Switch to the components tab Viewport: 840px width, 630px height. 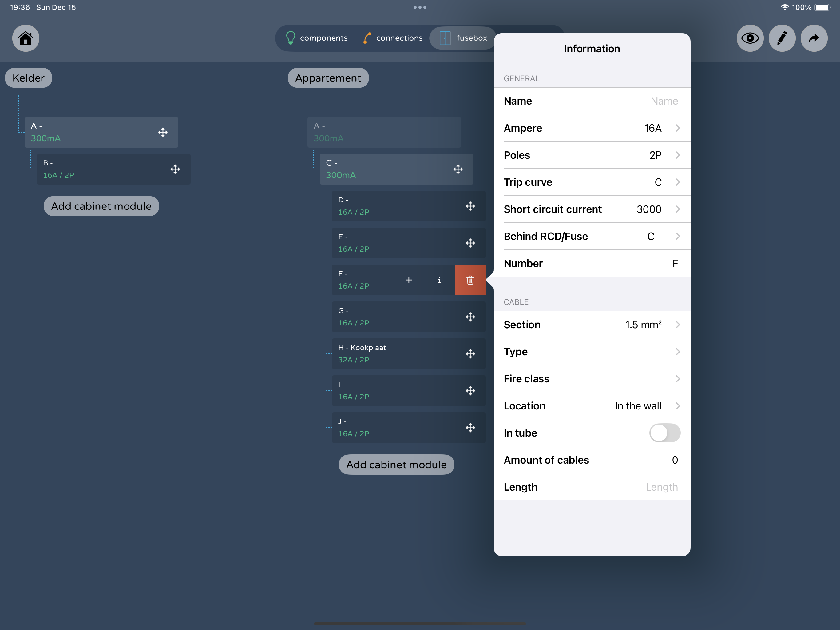pyautogui.click(x=317, y=38)
